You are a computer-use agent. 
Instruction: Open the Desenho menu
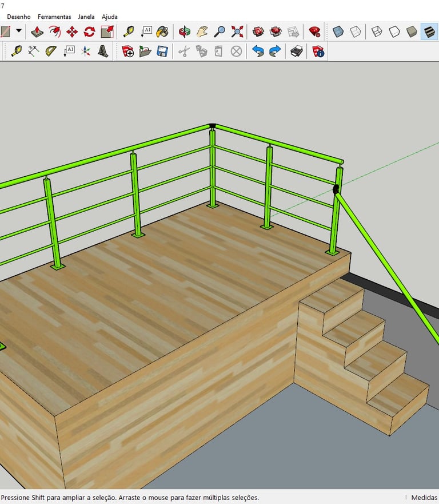point(19,17)
